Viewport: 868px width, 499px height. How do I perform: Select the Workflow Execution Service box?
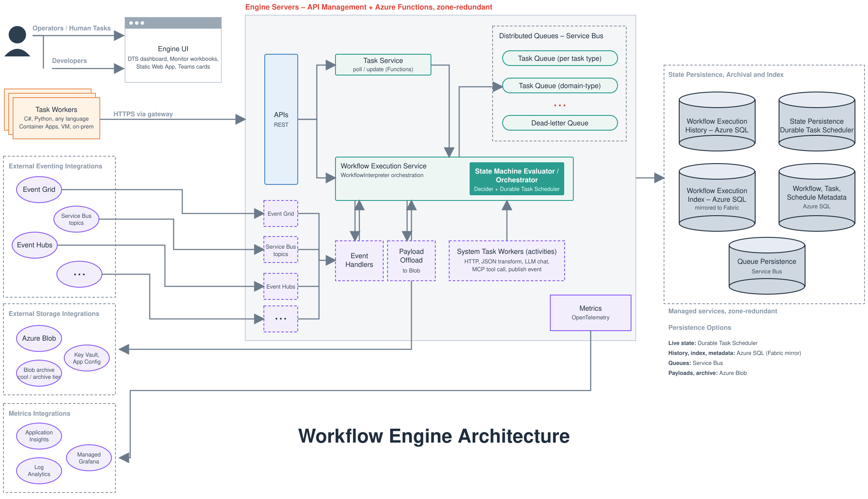click(454, 179)
